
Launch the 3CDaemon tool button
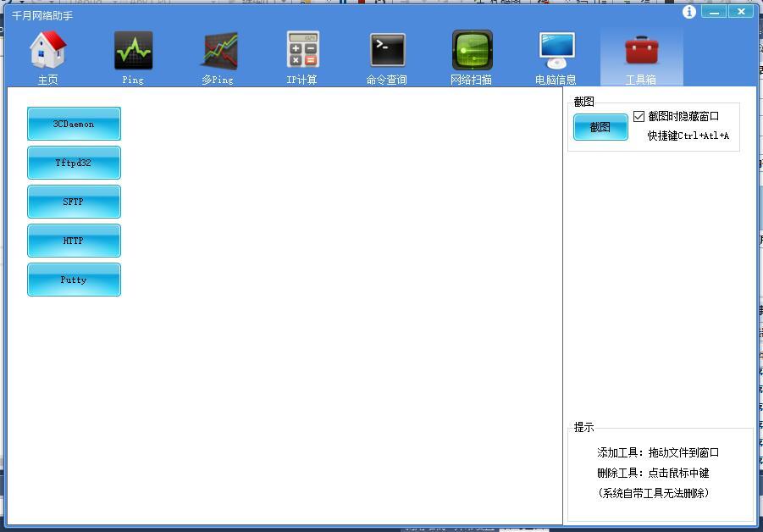pyautogui.click(x=74, y=124)
